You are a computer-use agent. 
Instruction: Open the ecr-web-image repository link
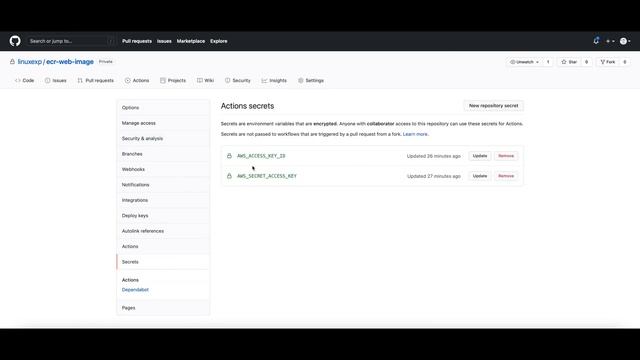pyautogui.click(x=70, y=62)
